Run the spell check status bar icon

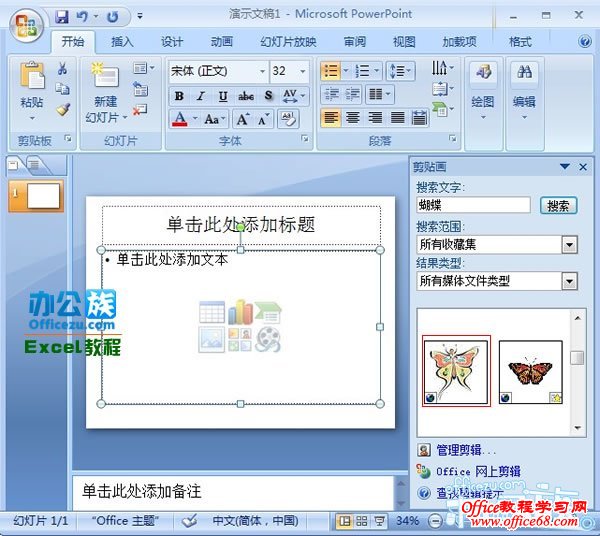click(189, 521)
